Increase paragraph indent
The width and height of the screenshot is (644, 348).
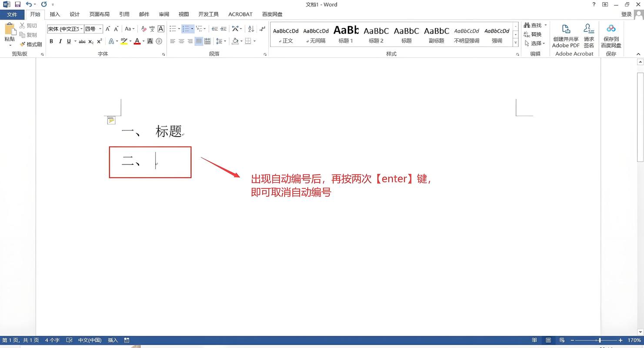(x=224, y=29)
